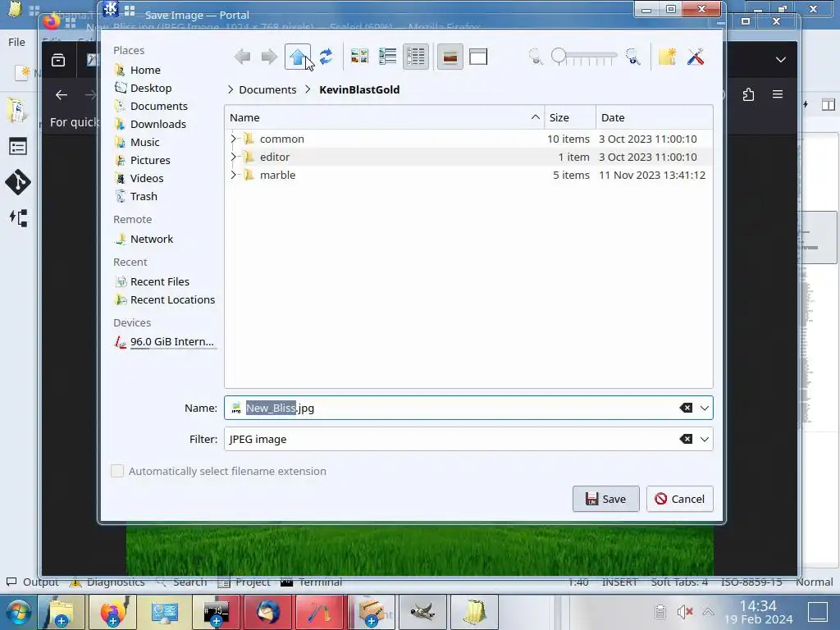The width and height of the screenshot is (840, 630).
Task: Open Firefox extensions puzzle icon
Action: [748, 94]
